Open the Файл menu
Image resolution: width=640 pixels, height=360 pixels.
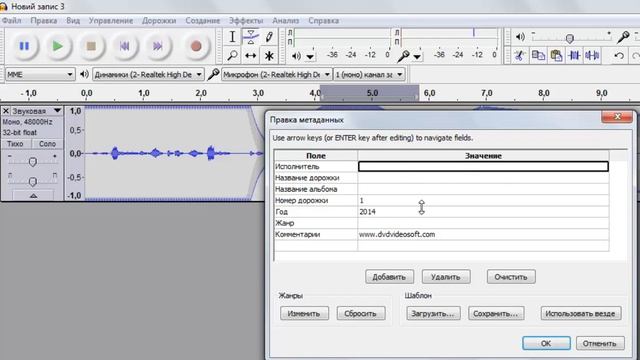click(x=11, y=20)
